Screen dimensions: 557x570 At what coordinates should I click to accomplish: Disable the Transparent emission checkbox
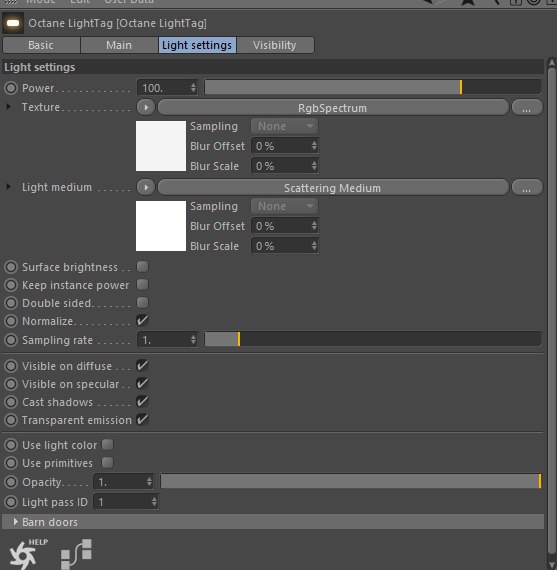click(x=143, y=420)
